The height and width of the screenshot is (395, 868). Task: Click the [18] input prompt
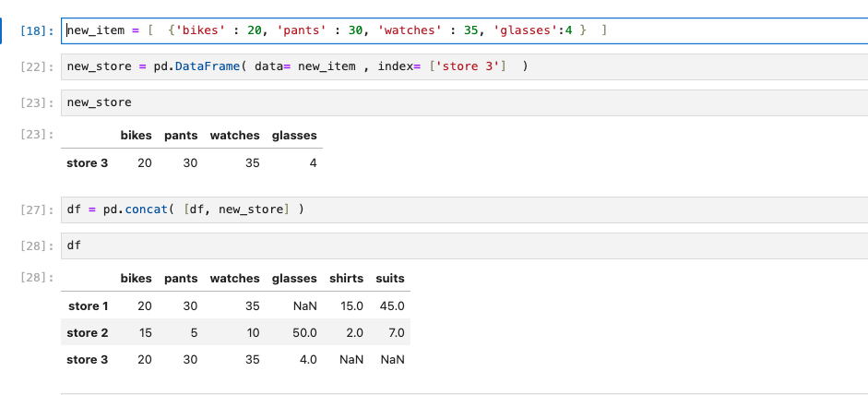point(37,31)
